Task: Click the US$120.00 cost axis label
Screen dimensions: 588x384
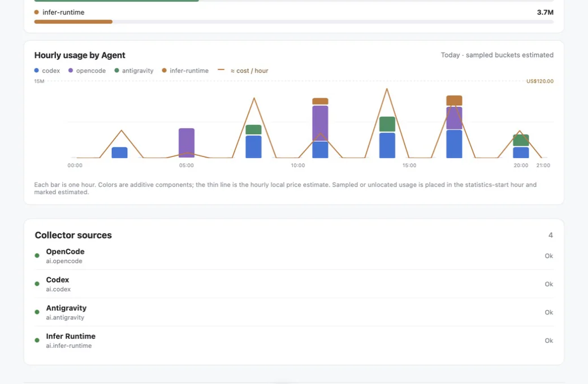Action: [539, 81]
